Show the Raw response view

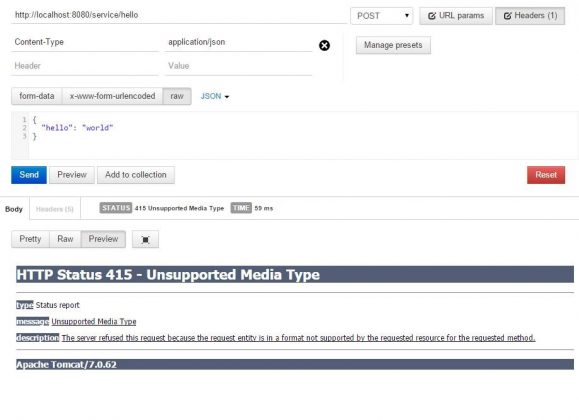pos(65,239)
